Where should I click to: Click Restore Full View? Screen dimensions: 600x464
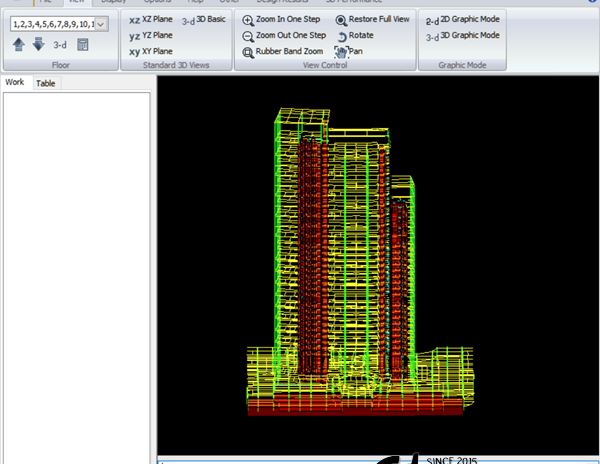(x=371, y=19)
